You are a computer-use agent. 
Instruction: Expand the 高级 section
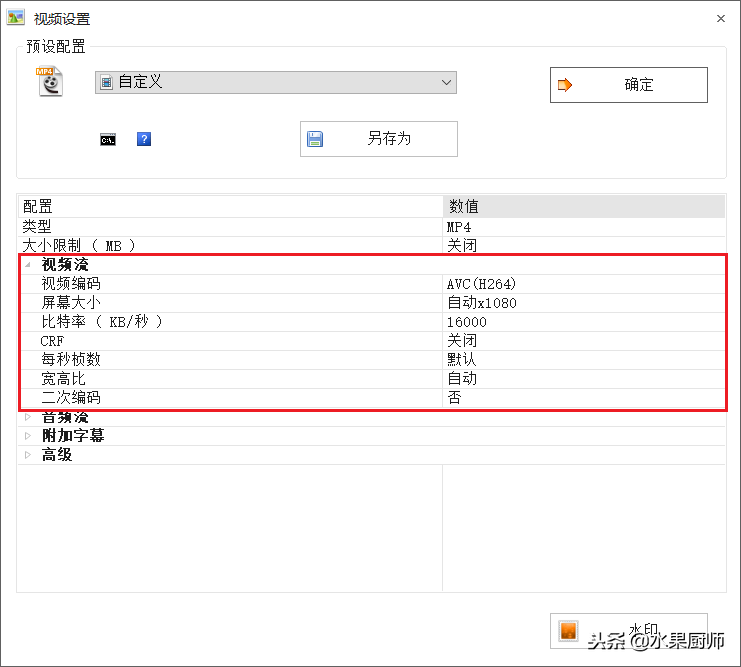(28, 455)
